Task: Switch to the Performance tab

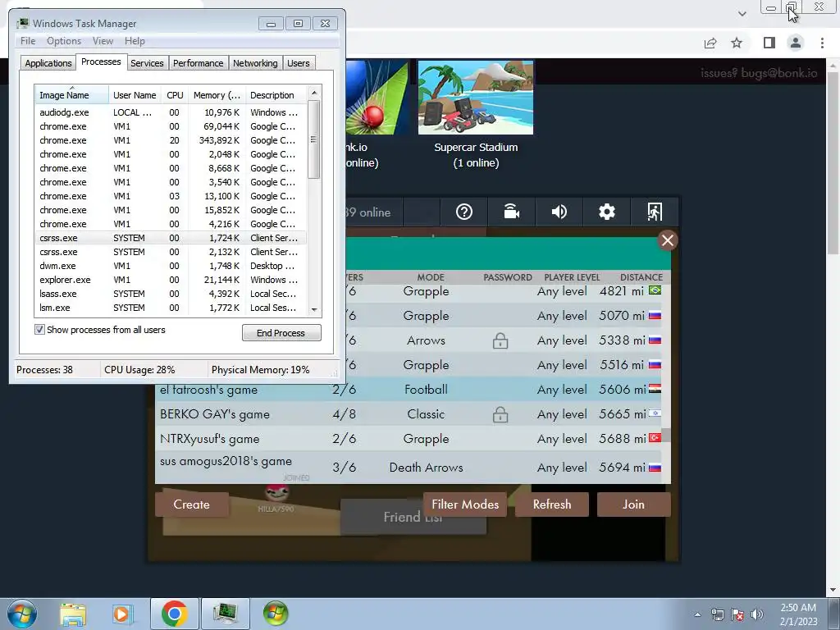Action: tap(199, 63)
